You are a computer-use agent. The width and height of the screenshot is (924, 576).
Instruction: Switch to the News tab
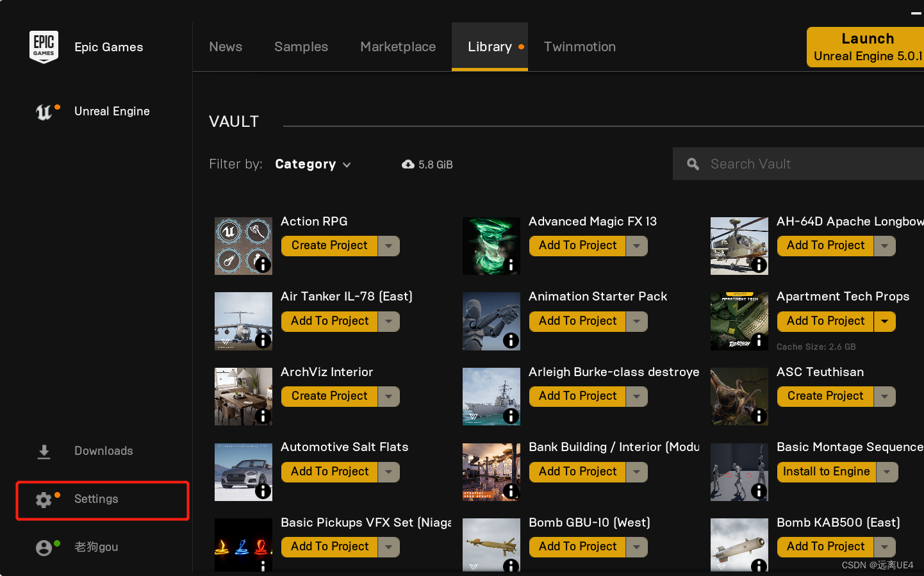[226, 47]
